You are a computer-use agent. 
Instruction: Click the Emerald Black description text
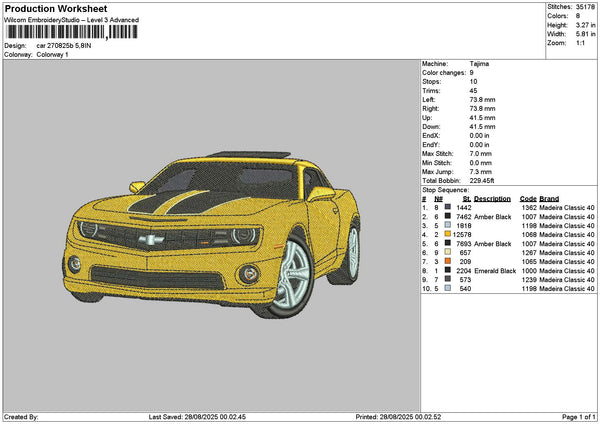494,270
